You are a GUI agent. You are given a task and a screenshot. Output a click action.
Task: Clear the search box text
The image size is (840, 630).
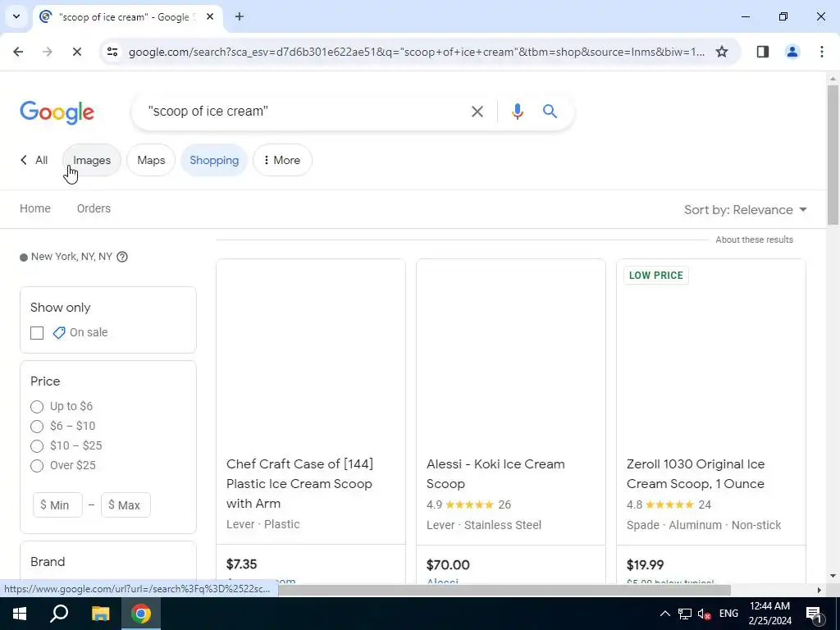click(477, 112)
